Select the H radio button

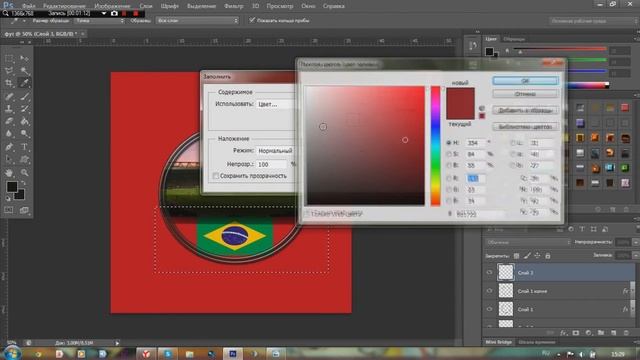pyautogui.click(x=449, y=143)
